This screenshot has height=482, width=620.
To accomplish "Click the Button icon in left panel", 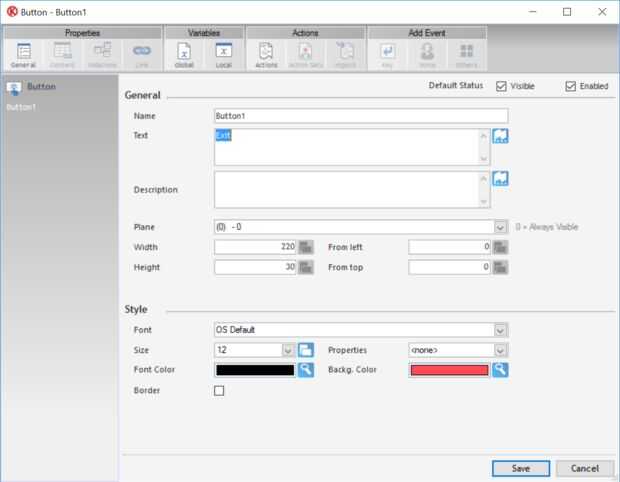I will 14,88.
